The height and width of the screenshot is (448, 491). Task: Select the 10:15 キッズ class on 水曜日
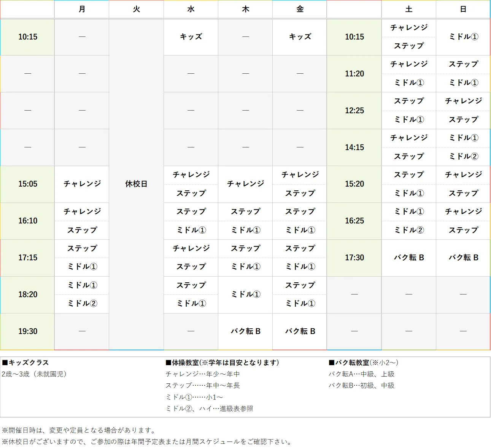(x=191, y=37)
